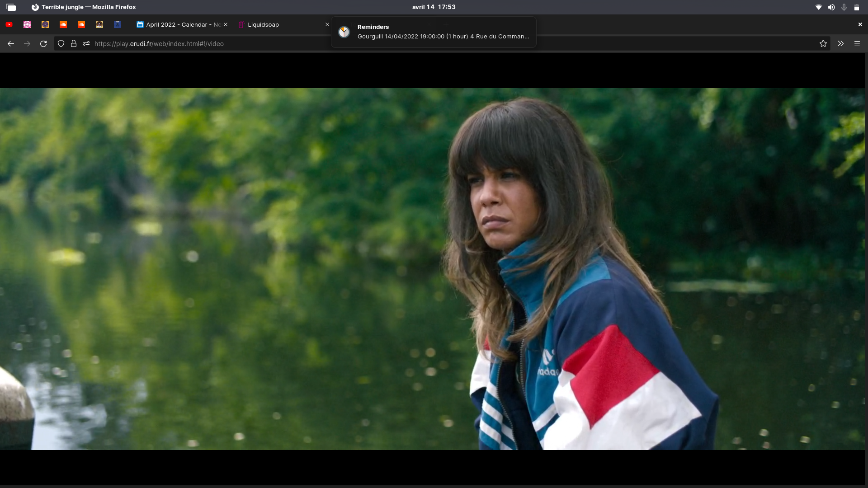Open the date and time clock menu
This screenshot has height=488, width=868.
pyautogui.click(x=434, y=7)
